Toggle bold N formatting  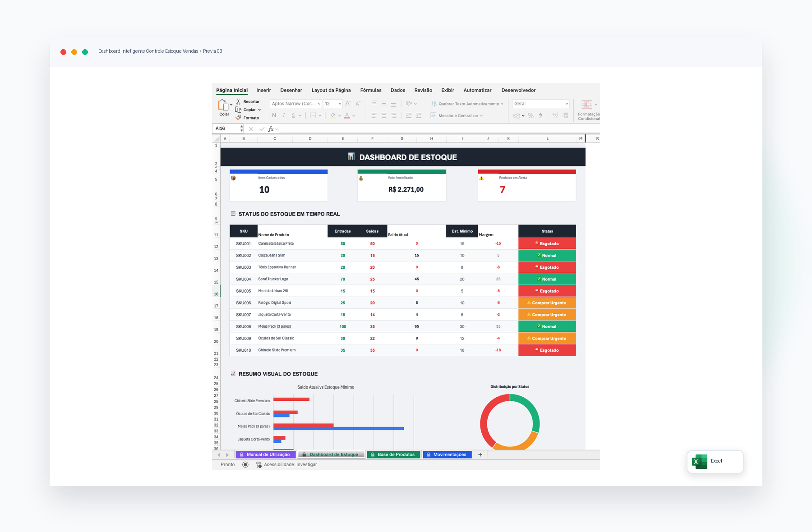coord(274,115)
